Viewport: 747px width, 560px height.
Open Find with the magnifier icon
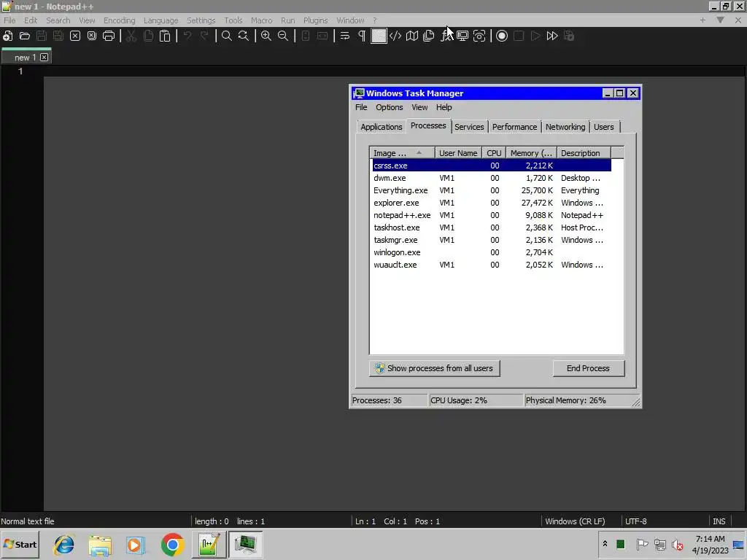tap(227, 36)
